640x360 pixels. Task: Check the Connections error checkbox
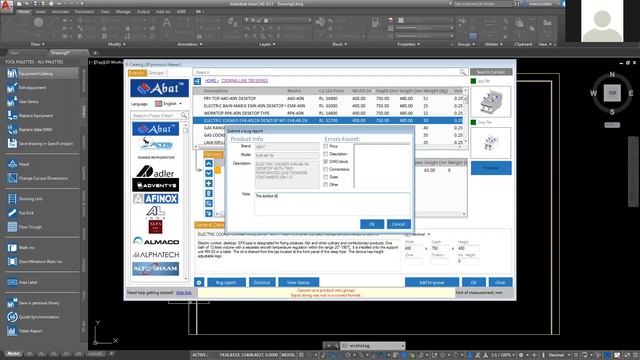(325, 169)
